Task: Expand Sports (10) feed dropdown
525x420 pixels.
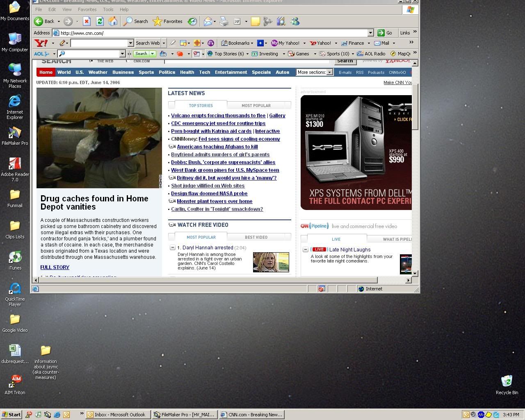Action: (x=352, y=54)
